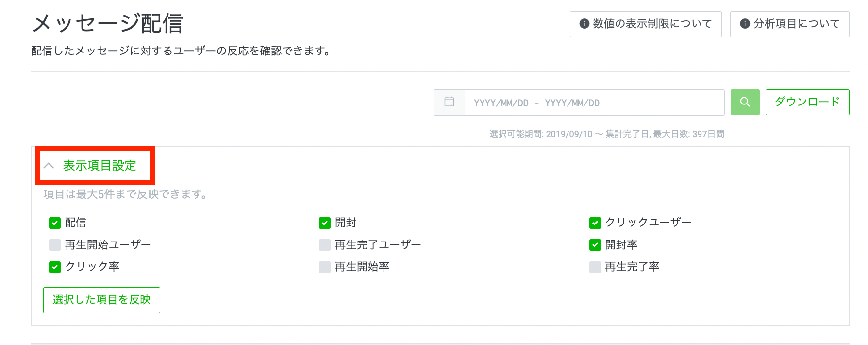Screen dimensions: 868x345
Task: Check the 再生完了ユーザー option
Action: point(325,245)
